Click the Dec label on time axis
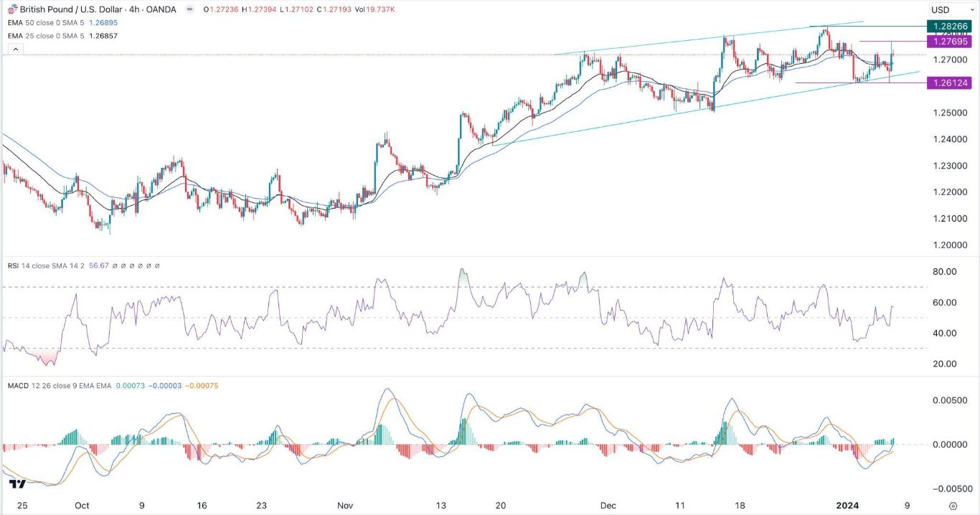Image resolution: width=980 pixels, height=515 pixels. click(608, 505)
